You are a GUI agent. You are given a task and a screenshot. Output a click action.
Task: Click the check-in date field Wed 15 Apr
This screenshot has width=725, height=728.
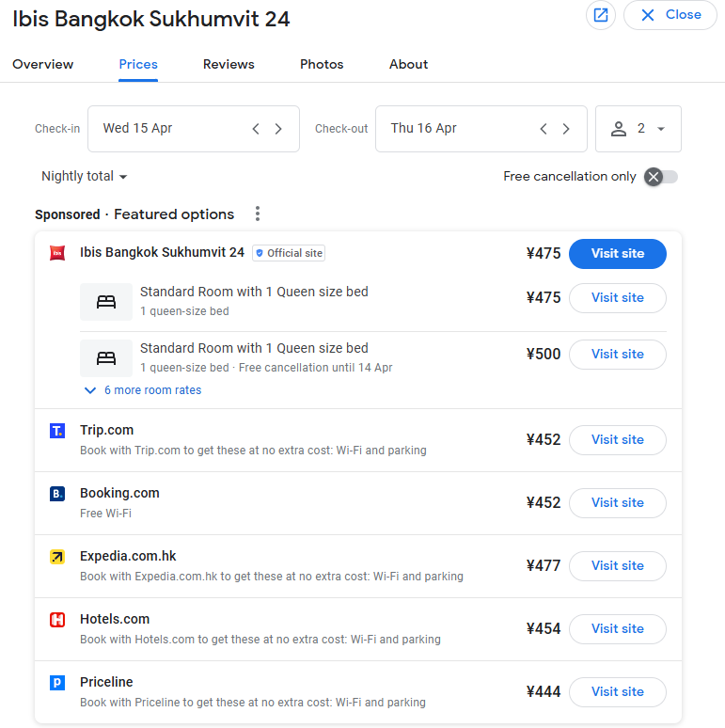[x=194, y=129]
